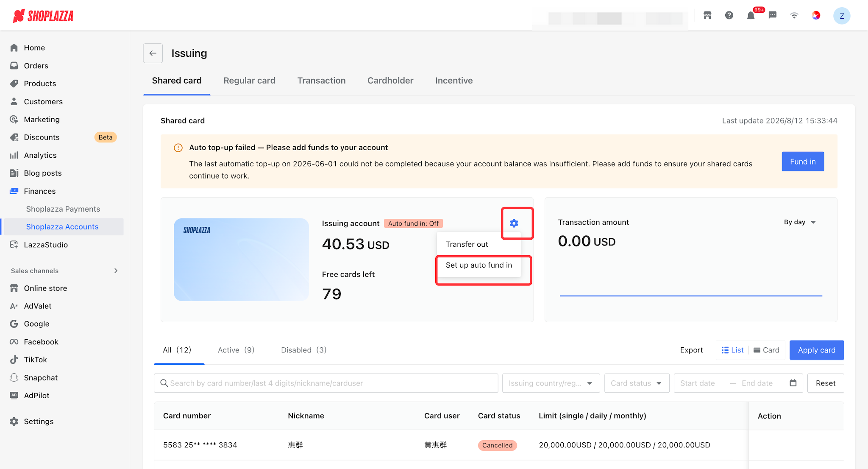Switch to the Incentive tab
Screen dimensions: 868x469
454,81
